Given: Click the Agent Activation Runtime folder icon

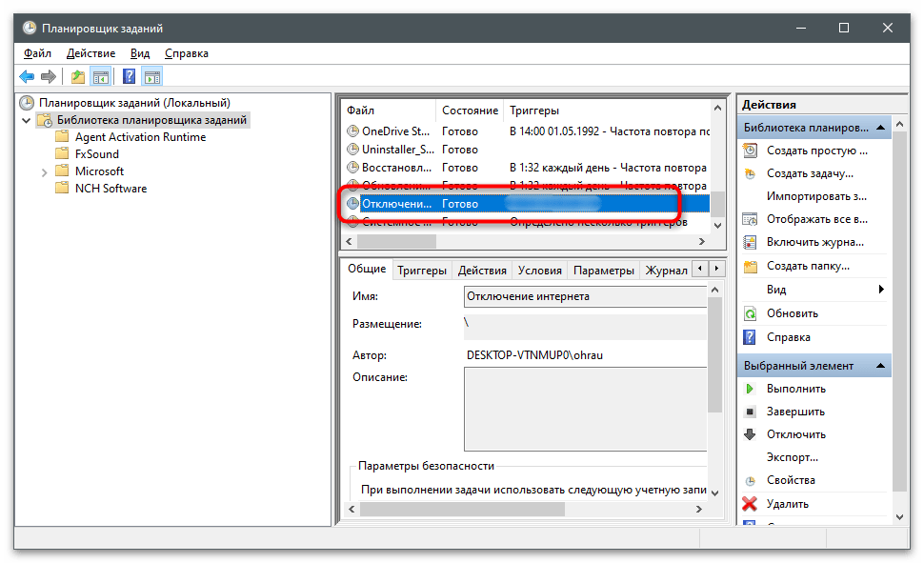Looking at the screenshot, I should coord(62,137).
